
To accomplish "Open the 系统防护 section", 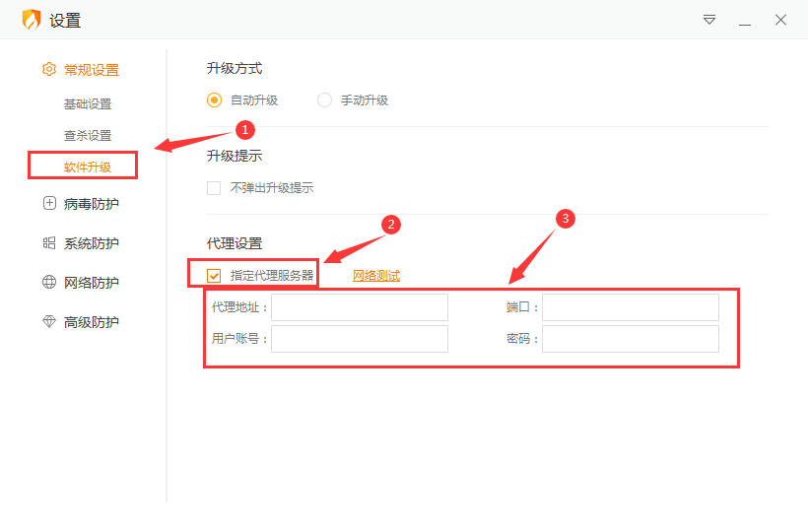I will [x=92, y=243].
